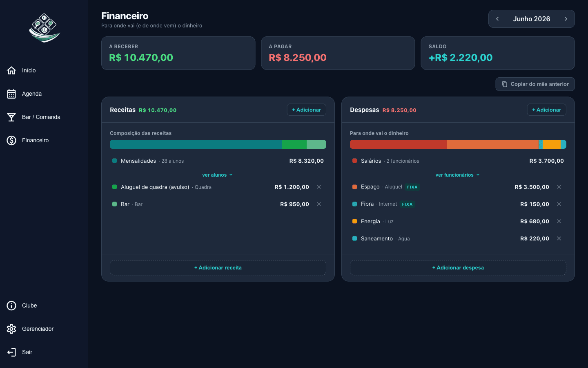Expand the ver funcionários list

pyautogui.click(x=458, y=175)
